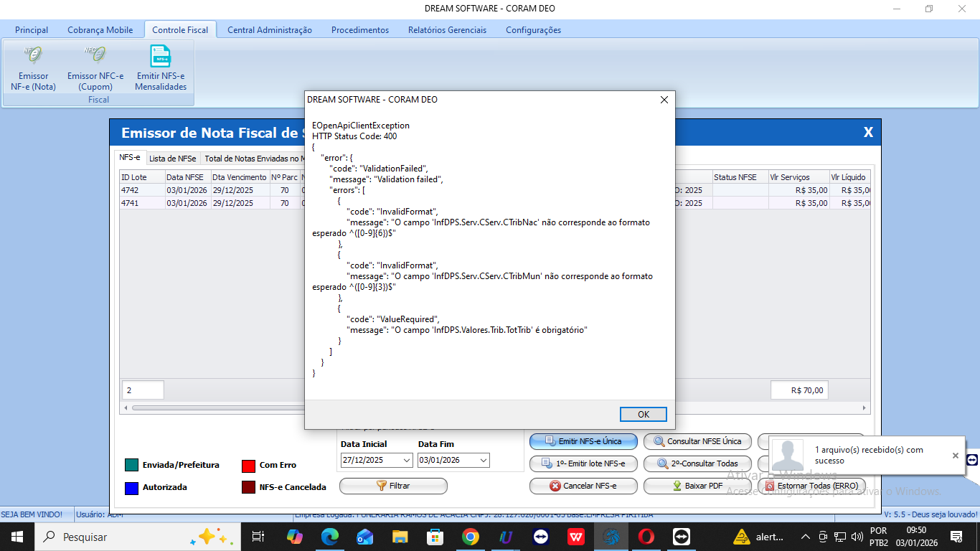Screen dimensions: 980x551
Task: Launch Opera browser from the taskbar
Action: (x=646, y=537)
